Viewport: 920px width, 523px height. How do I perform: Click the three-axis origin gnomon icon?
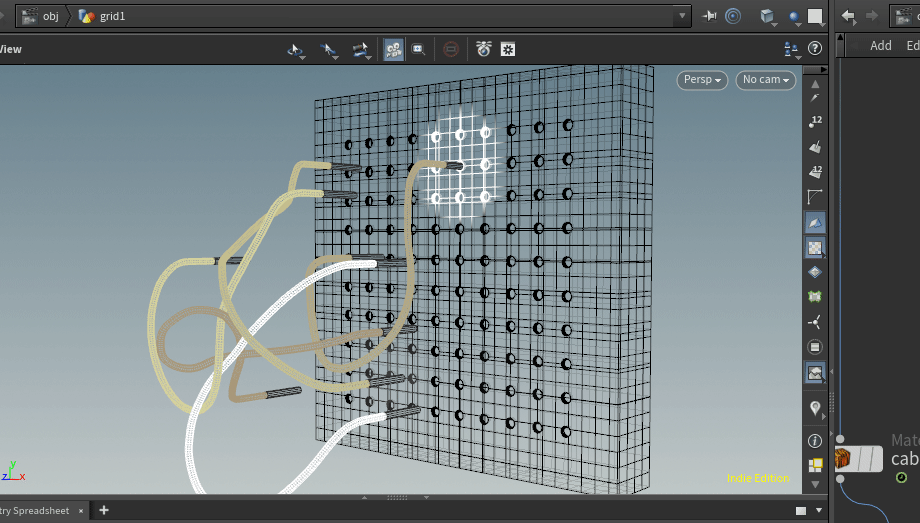(x=815, y=322)
